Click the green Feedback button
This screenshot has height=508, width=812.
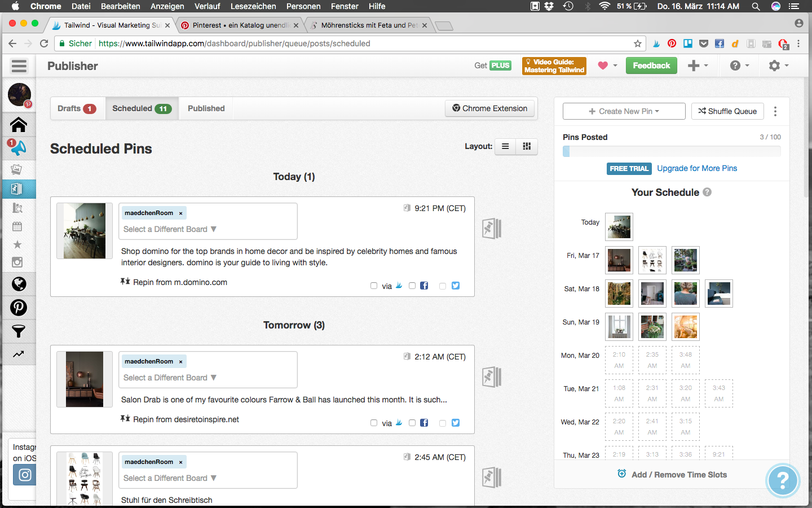pyautogui.click(x=651, y=65)
